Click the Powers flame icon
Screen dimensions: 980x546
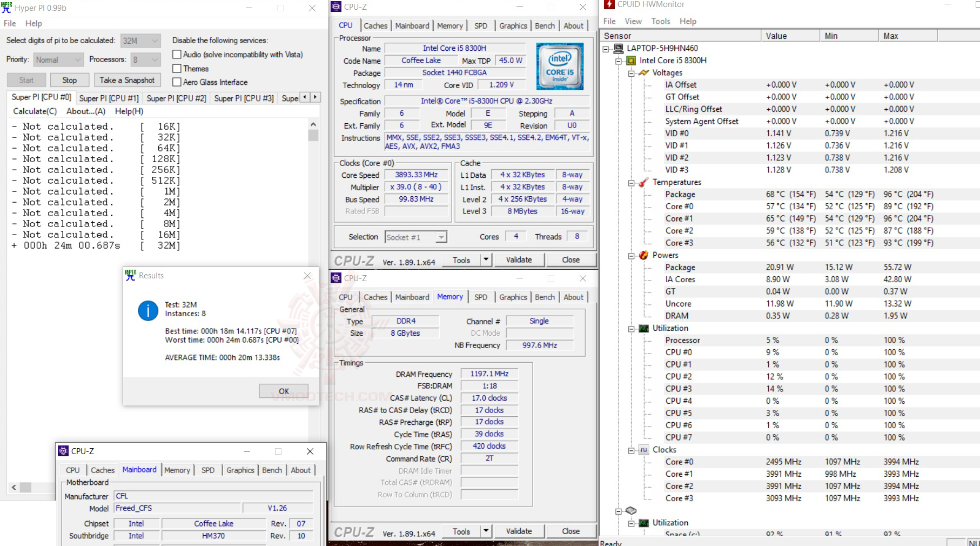[x=643, y=255]
